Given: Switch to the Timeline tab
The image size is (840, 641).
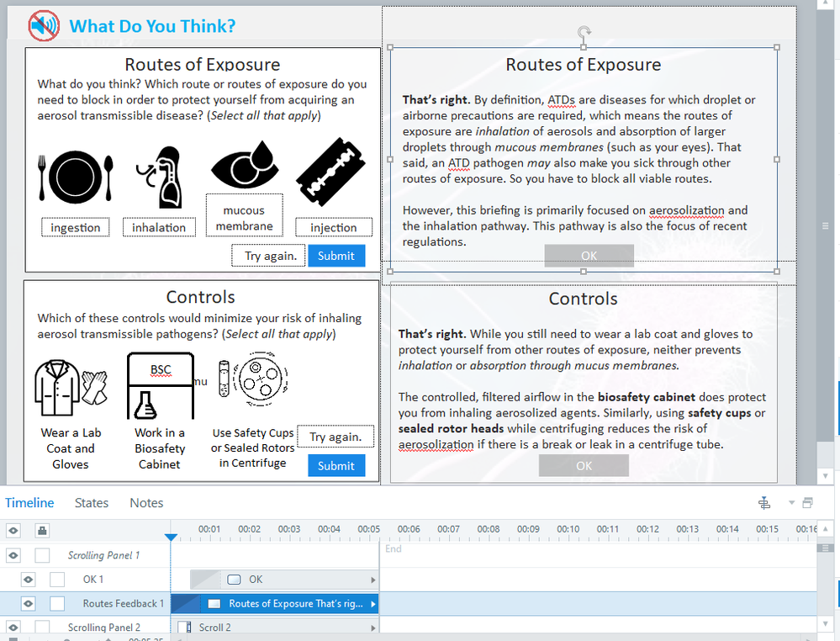Looking at the screenshot, I should 29,503.
